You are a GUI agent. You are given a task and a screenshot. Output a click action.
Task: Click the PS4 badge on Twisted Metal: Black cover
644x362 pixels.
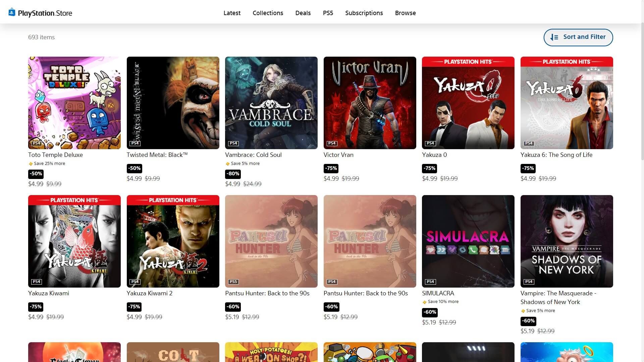coord(135,143)
